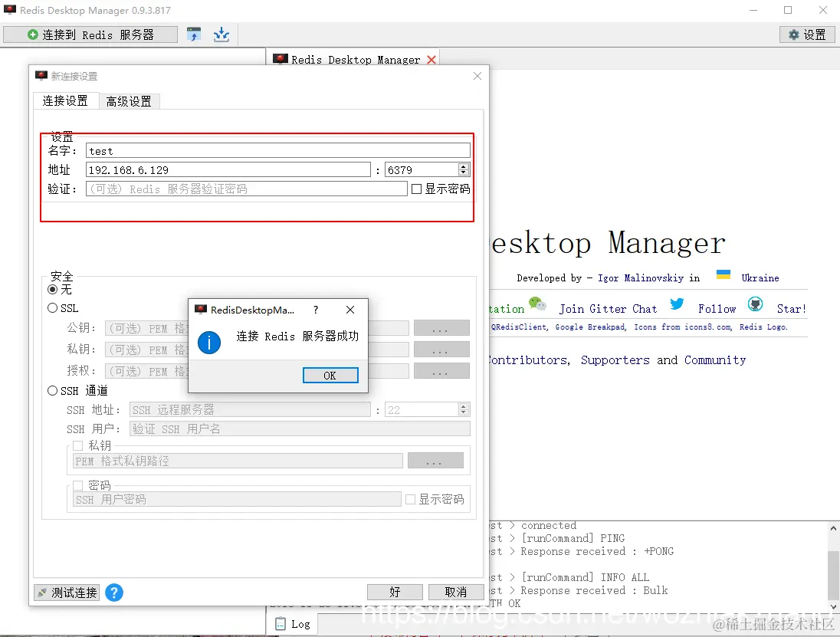This screenshot has height=637, width=840.
Task: Click the Ukraine flag icon
Action: 724,275
